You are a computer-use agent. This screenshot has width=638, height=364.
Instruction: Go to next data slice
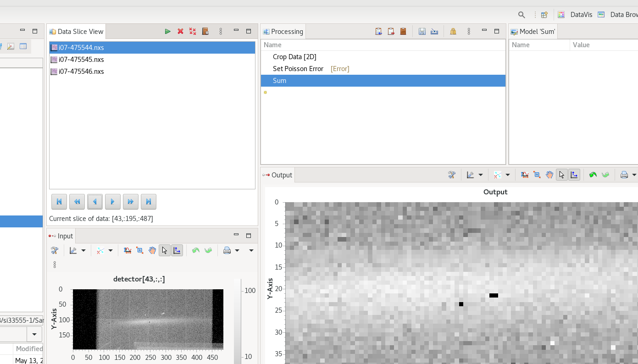pyautogui.click(x=113, y=202)
